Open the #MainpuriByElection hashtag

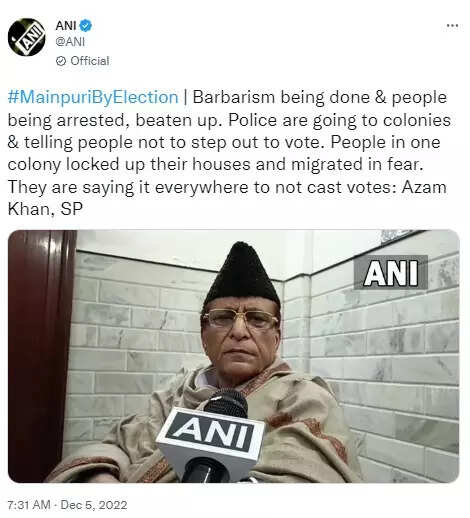[x=93, y=97]
